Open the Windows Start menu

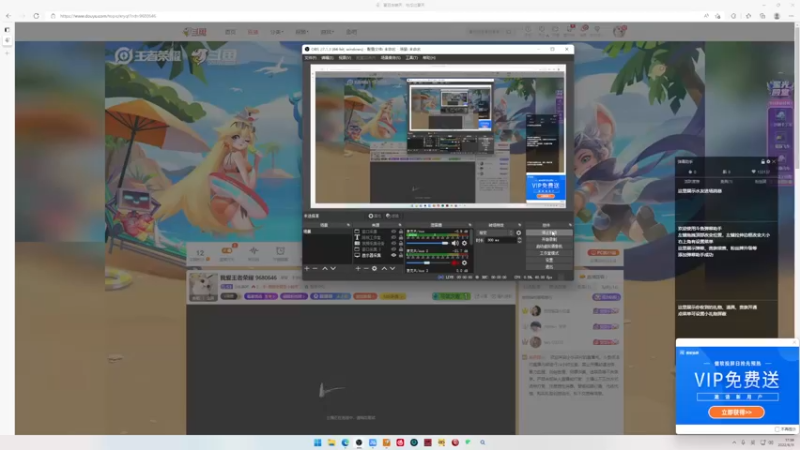(x=317, y=442)
